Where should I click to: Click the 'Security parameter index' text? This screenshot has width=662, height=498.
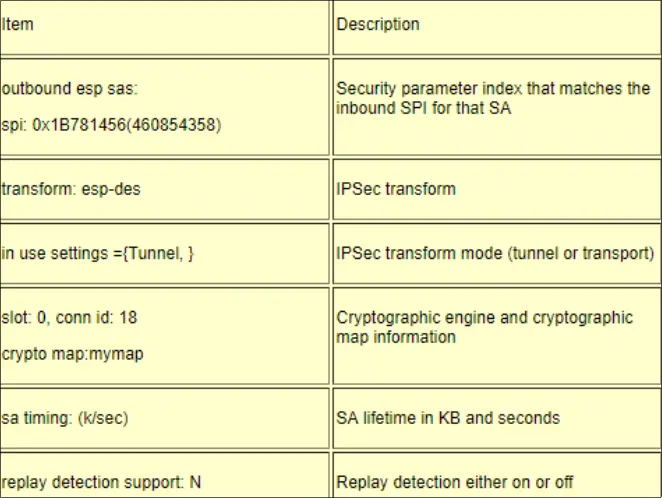tap(423, 89)
